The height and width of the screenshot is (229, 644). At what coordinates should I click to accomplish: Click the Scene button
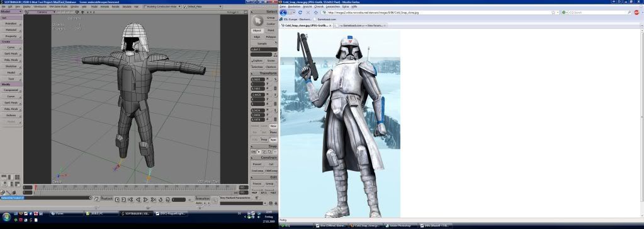click(x=271, y=61)
